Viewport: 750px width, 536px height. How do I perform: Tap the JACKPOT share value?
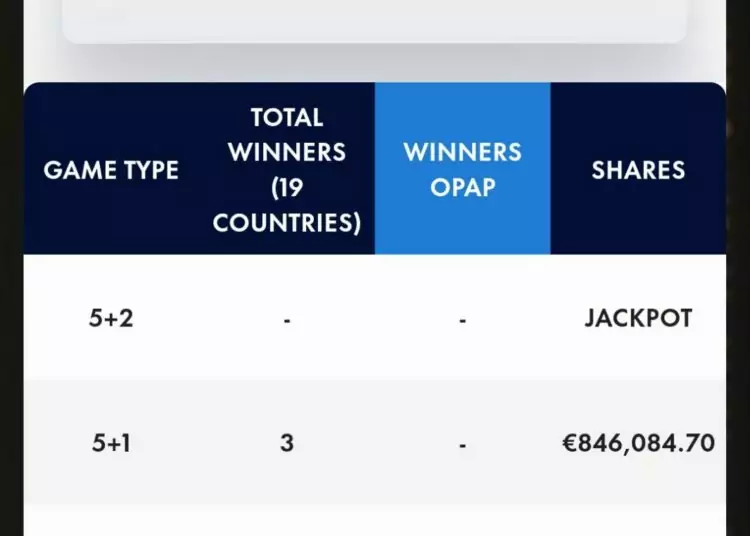point(638,319)
